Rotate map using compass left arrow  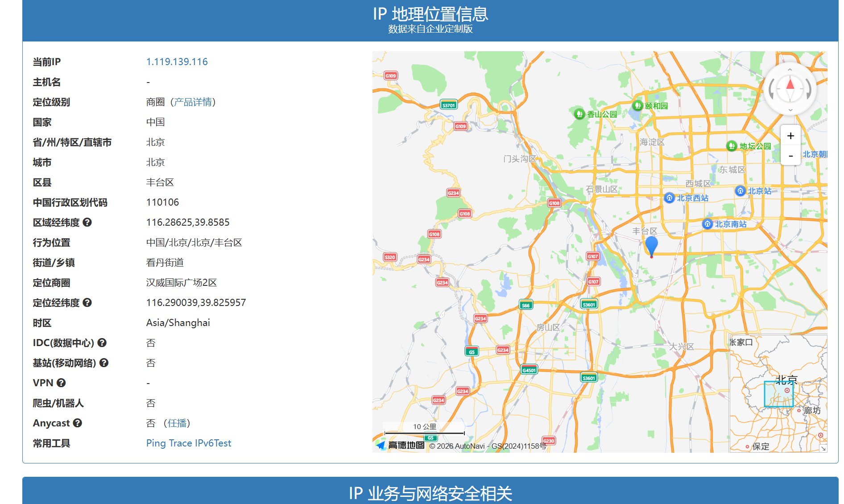pyautogui.click(x=771, y=89)
